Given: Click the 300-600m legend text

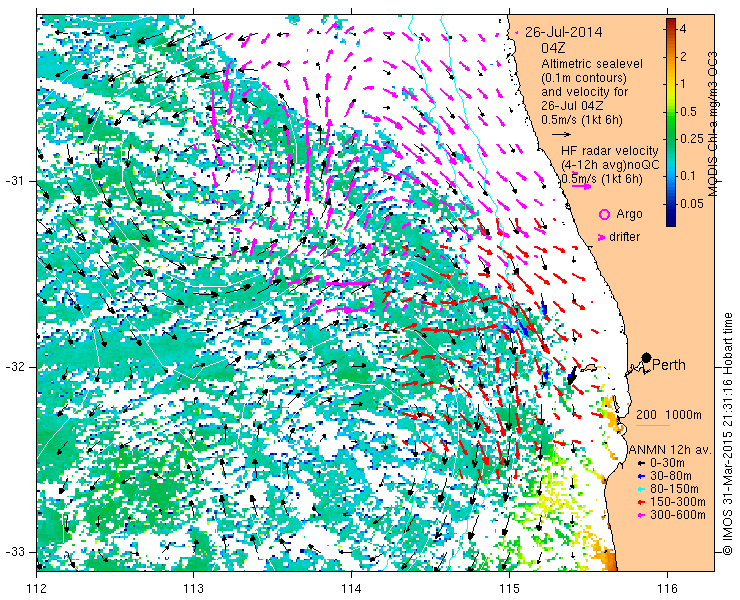Looking at the screenshot, I should coord(677,515).
